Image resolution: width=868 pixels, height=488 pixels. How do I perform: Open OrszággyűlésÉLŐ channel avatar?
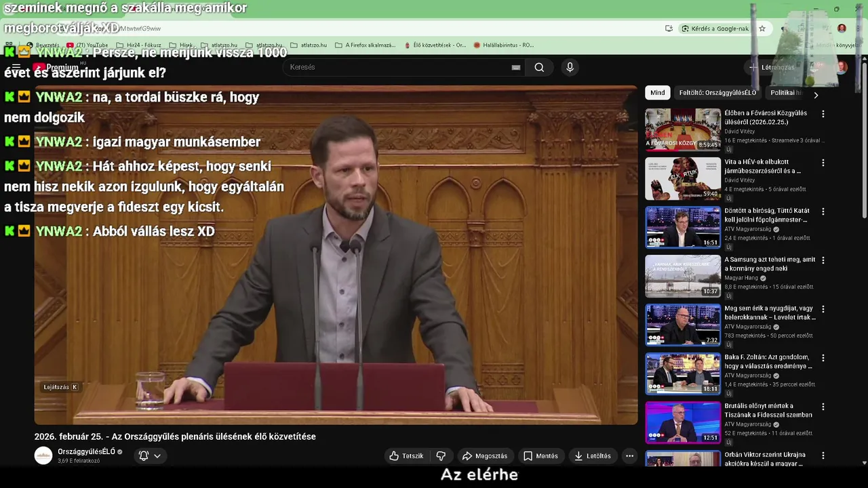(x=43, y=455)
